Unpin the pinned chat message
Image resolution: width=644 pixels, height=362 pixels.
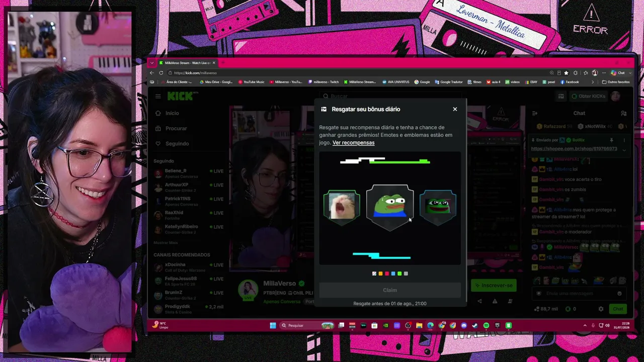[611, 140]
